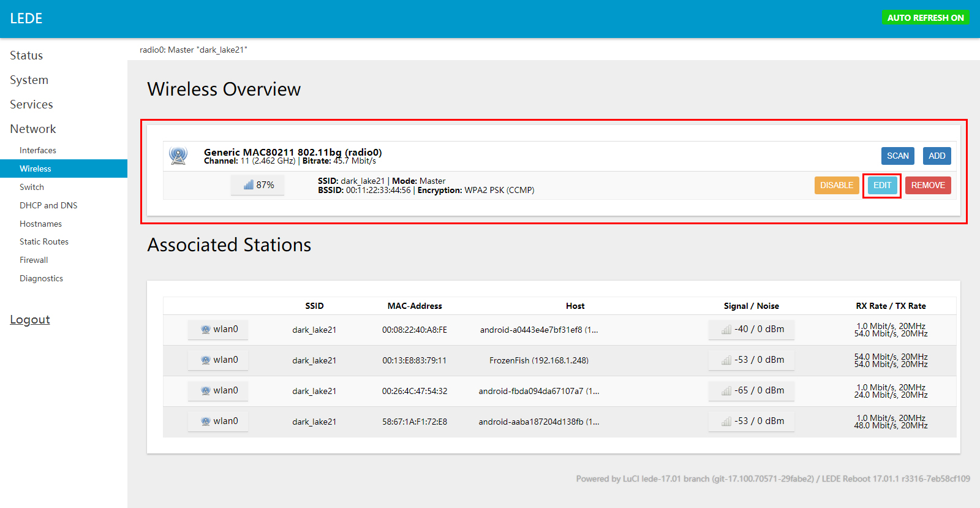Expand the System menu section

[x=29, y=80]
